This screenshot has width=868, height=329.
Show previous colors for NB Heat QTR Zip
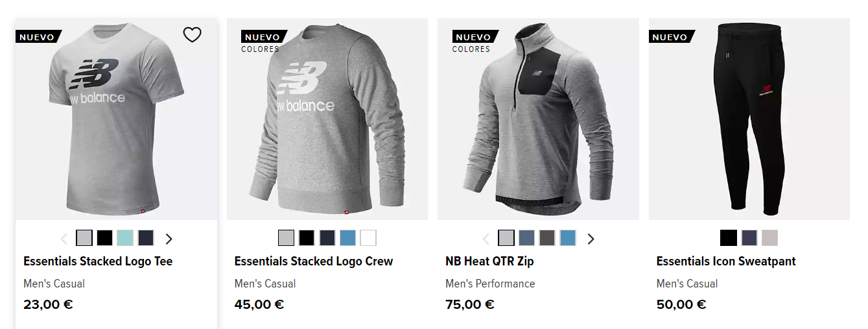486,239
